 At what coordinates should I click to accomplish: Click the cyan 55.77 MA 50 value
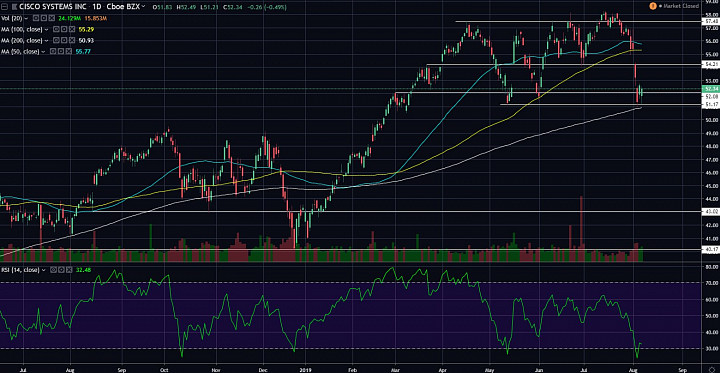83,51
